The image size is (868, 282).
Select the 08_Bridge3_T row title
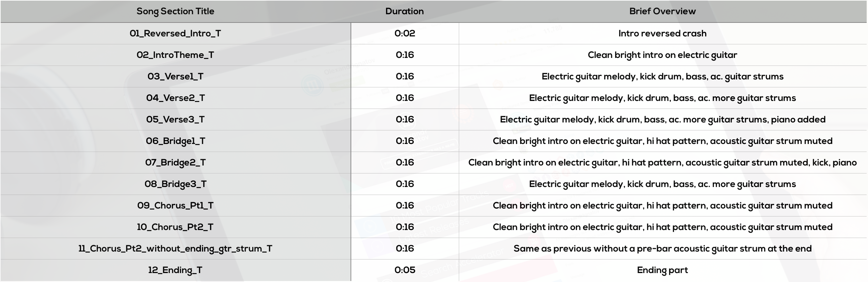175,184
